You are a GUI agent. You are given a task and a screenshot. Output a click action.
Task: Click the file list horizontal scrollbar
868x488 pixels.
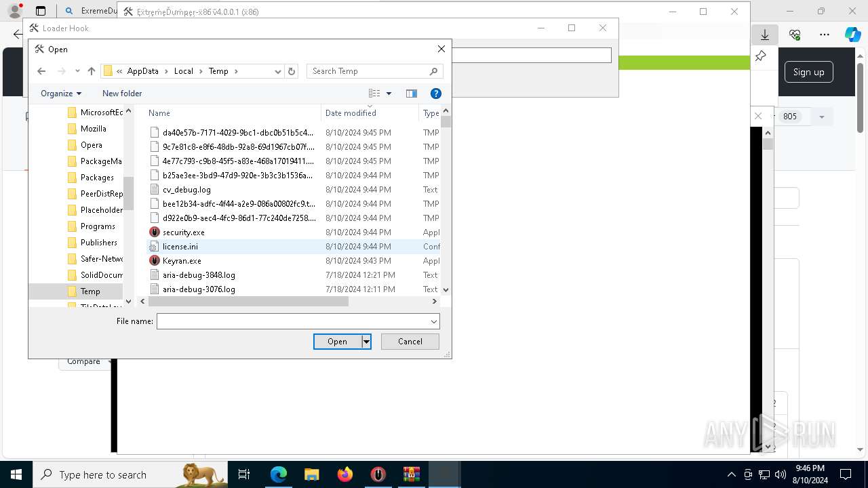click(248, 302)
